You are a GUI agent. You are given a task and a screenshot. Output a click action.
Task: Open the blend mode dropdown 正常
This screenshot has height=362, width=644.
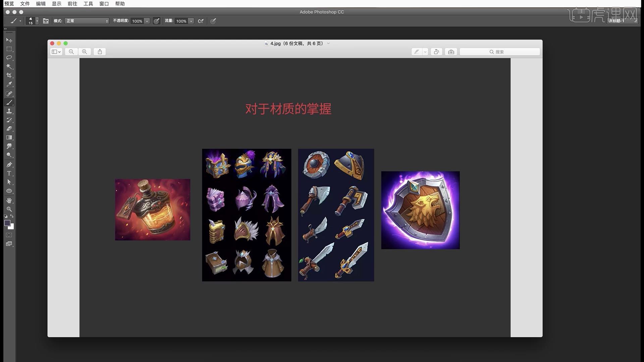click(87, 21)
